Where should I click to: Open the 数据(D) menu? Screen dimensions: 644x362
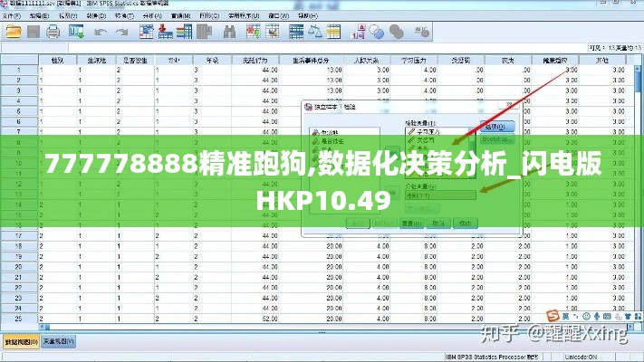96,16
